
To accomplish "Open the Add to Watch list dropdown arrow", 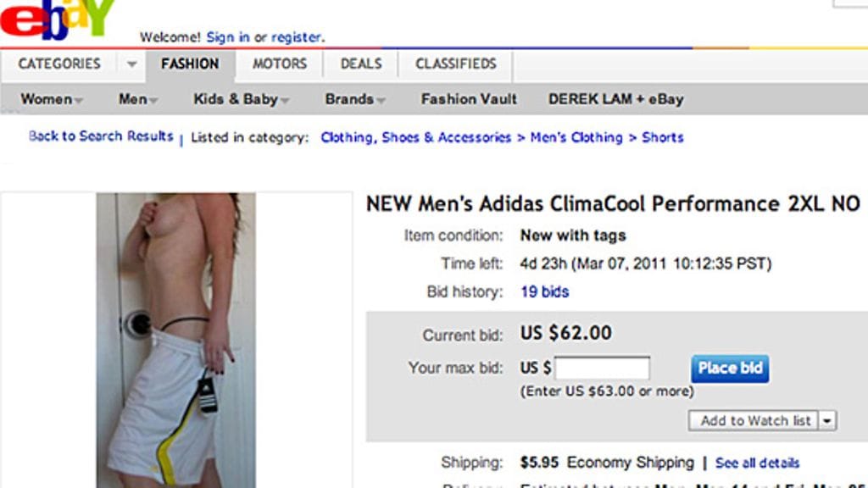I will [827, 421].
